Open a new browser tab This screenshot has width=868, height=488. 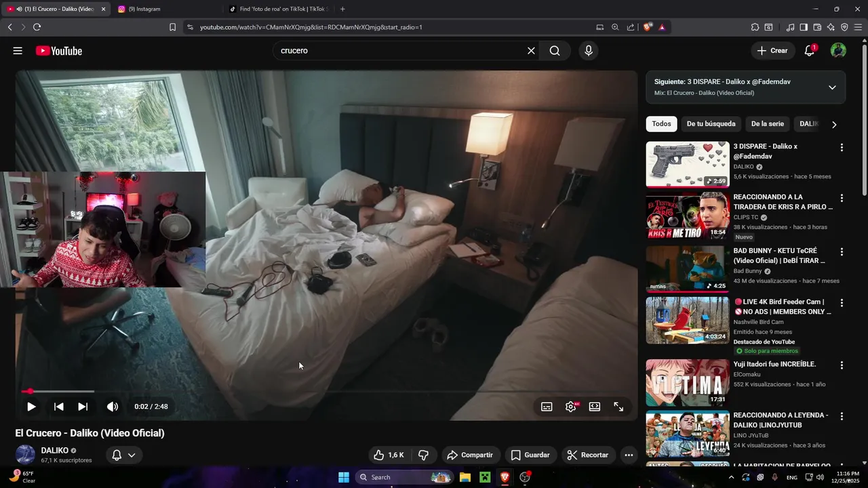point(342,9)
